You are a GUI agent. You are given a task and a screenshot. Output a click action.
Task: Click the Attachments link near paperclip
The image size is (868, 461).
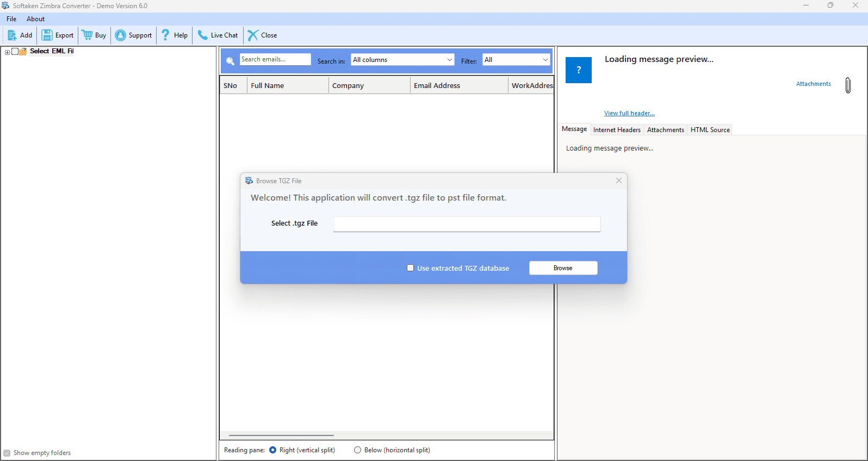(x=814, y=84)
